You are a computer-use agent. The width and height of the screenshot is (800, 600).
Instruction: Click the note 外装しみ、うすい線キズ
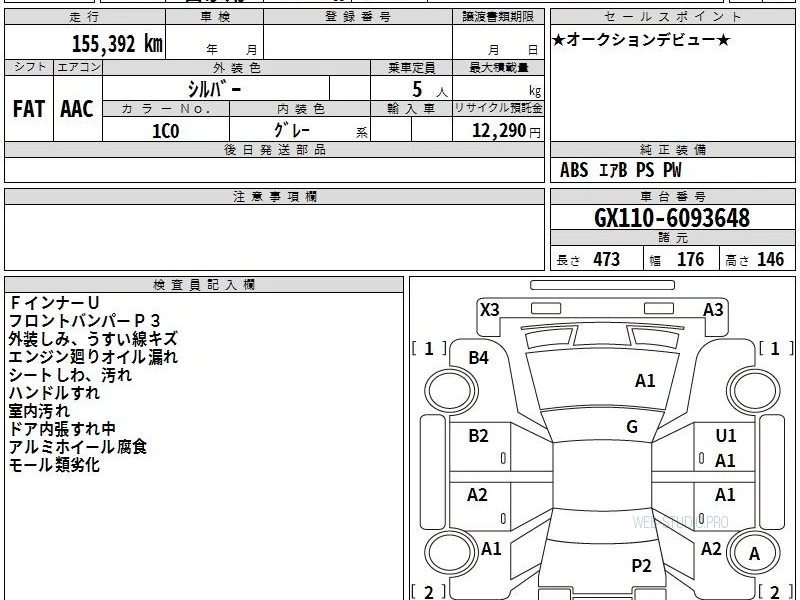93,339
